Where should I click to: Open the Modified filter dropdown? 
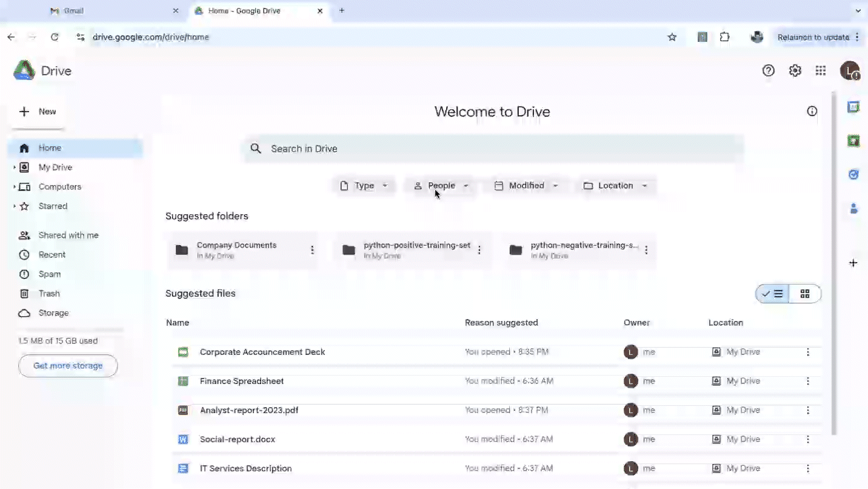526,186
